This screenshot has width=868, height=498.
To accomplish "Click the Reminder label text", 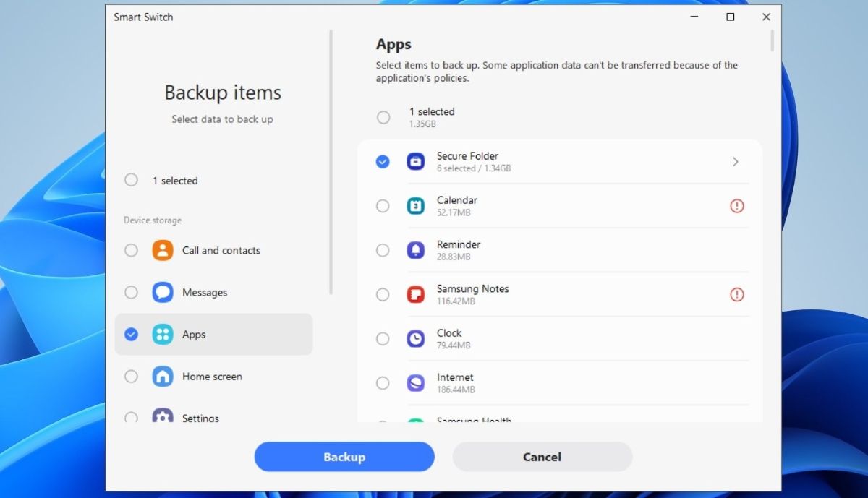I will (x=459, y=244).
